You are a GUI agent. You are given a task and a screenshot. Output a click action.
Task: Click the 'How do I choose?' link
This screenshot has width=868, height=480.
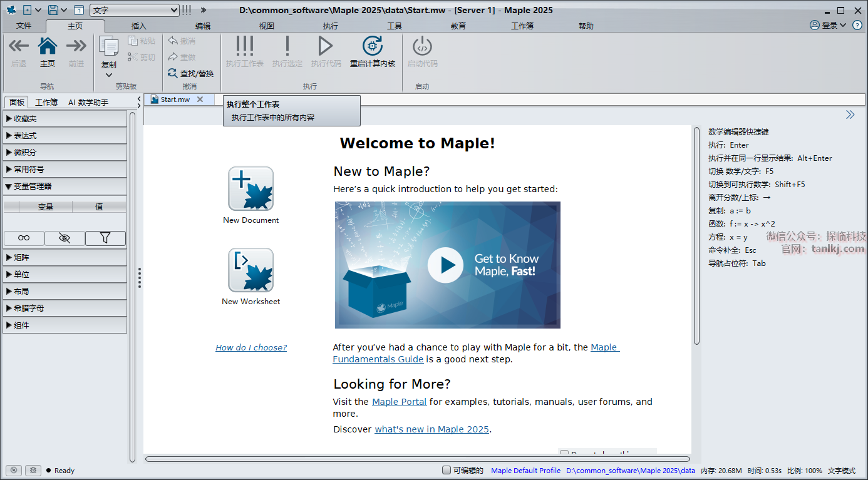coord(251,347)
